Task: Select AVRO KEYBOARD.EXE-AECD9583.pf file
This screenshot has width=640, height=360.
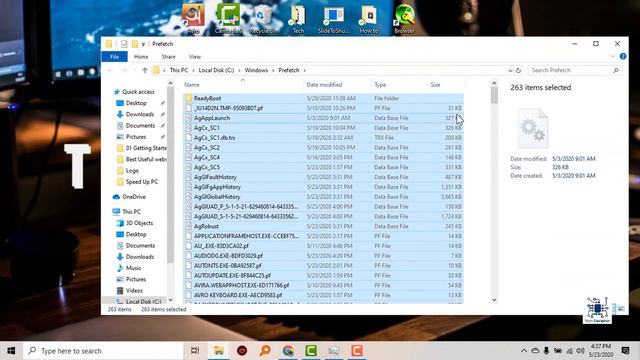Action: click(x=238, y=295)
